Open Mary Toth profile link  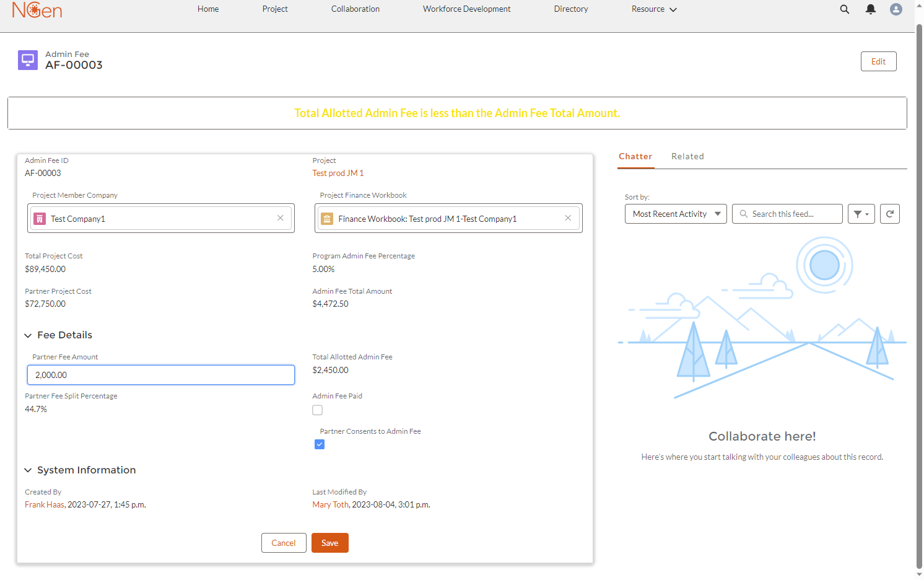click(x=331, y=505)
